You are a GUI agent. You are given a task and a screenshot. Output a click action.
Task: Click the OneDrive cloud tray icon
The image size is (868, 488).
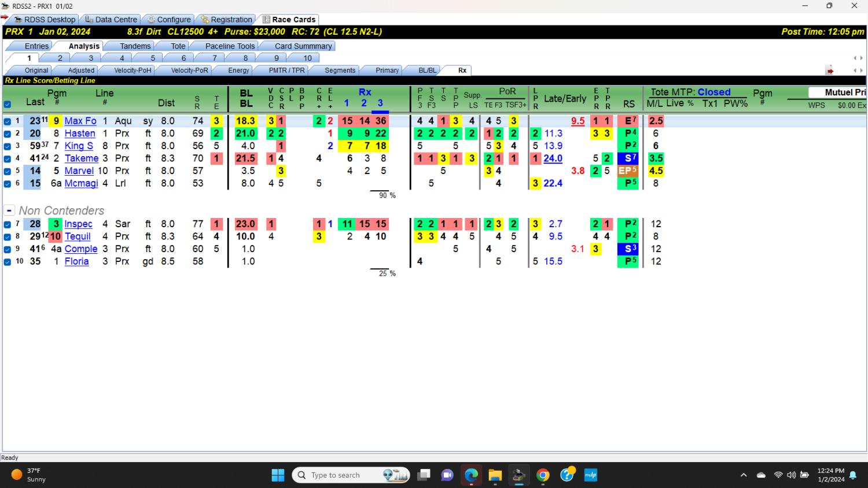[762, 475]
